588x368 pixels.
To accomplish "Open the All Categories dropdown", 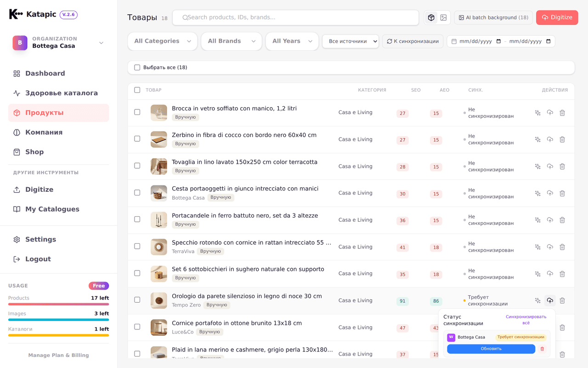I will pyautogui.click(x=163, y=41).
